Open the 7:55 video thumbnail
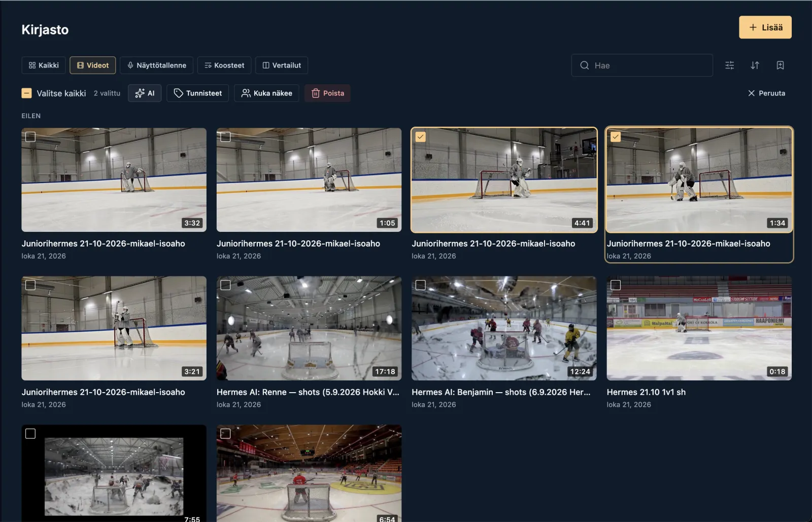812x522 pixels. (x=114, y=473)
